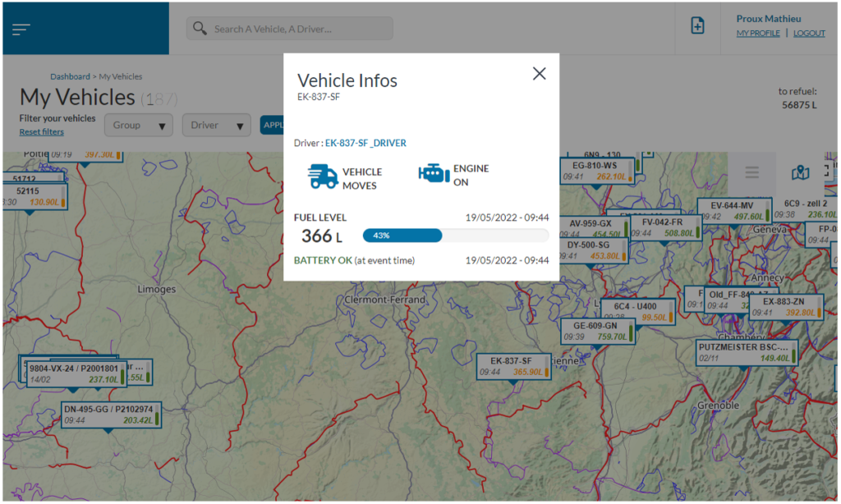
Task: Open the EK-837-SF _DRIVER link
Action: click(365, 143)
